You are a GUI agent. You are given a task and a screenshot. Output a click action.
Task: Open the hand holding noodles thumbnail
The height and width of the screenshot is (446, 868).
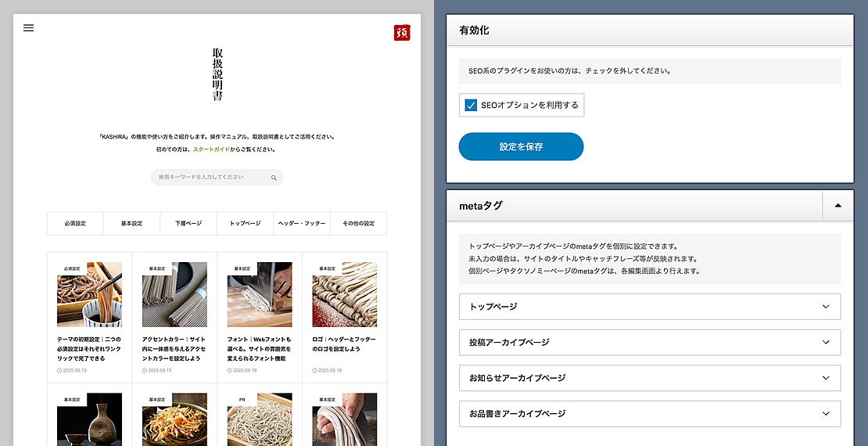(x=345, y=419)
